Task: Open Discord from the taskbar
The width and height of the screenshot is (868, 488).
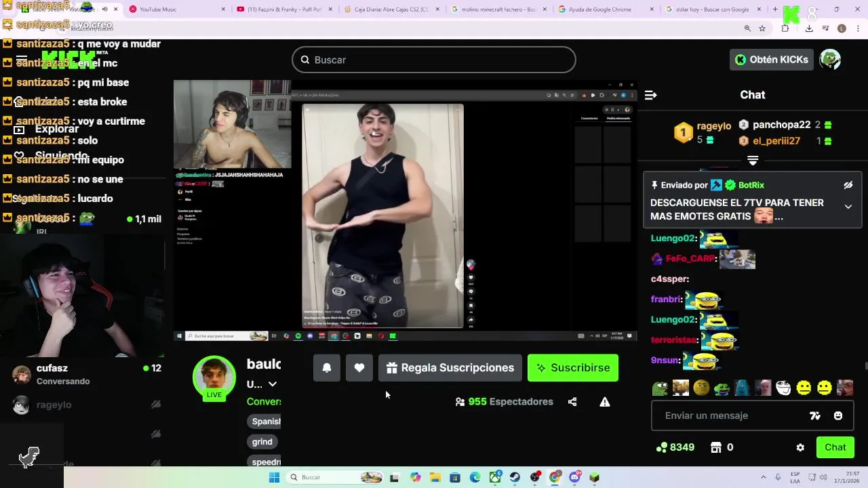Action: 575,477
